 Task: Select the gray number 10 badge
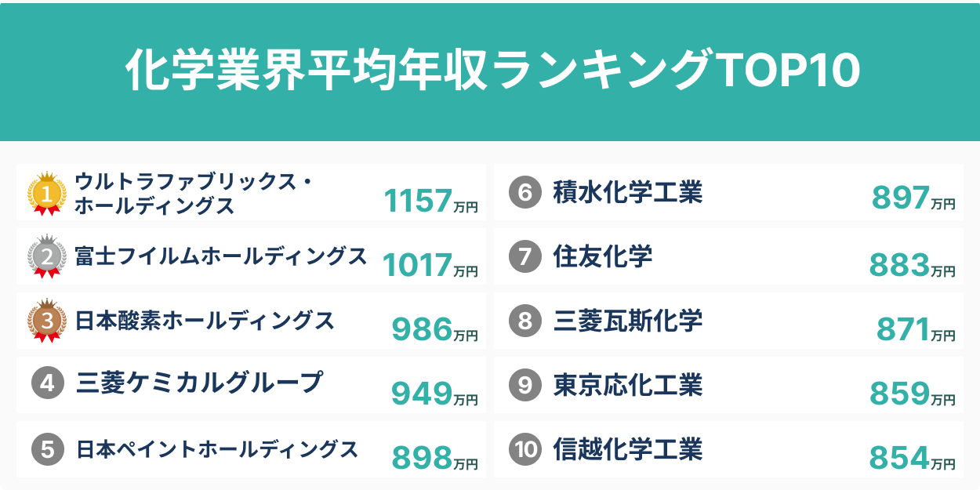pos(524,449)
